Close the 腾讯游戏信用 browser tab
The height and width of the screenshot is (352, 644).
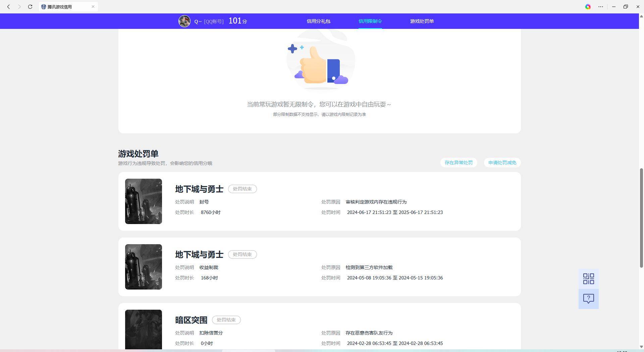point(93,7)
